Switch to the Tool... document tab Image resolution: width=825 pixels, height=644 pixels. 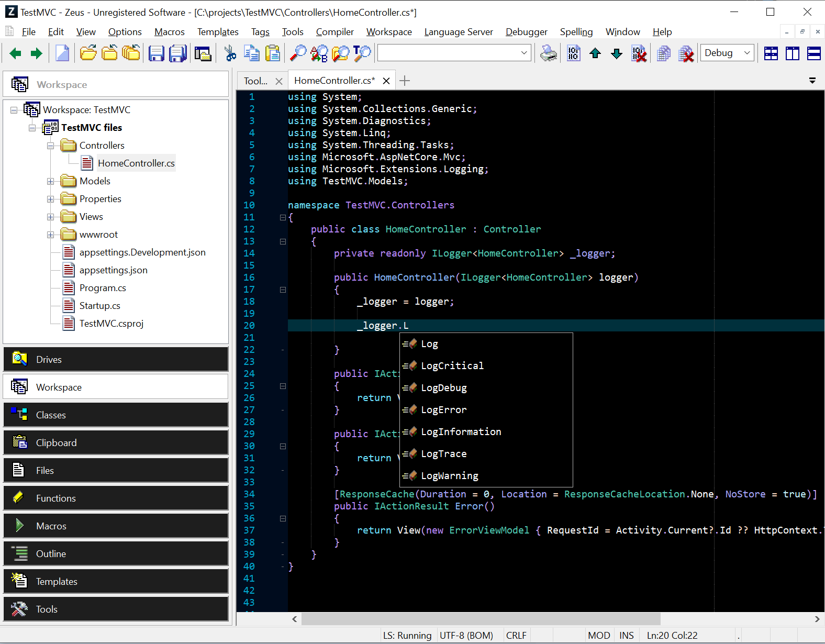click(x=256, y=81)
